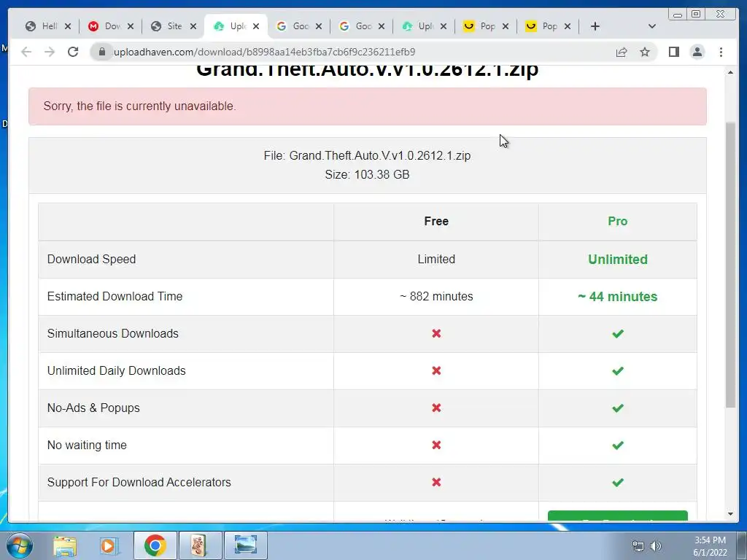Switch to the 'Hell' tab
This screenshot has height=560, width=747.
click(43, 26)
